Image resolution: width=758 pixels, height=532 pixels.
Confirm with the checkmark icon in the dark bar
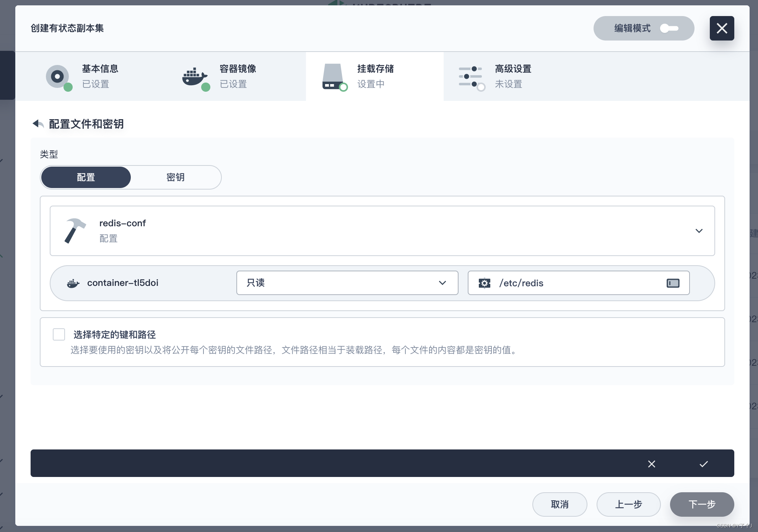click(x=704, y=464)
